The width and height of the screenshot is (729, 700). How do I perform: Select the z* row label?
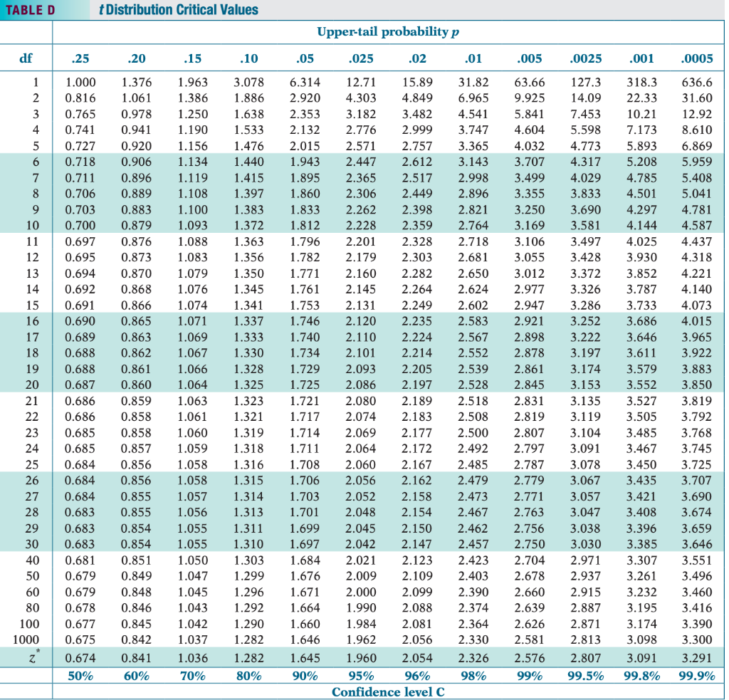click(x=34, y=657)
